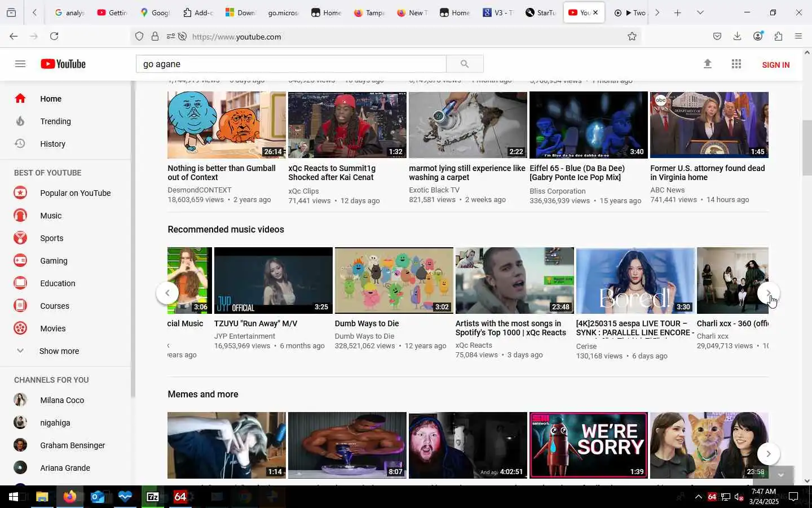The height and width of the screenshot is (508, 812).
Task: Click the browser back arrow
Action: (x=14, y=36)
